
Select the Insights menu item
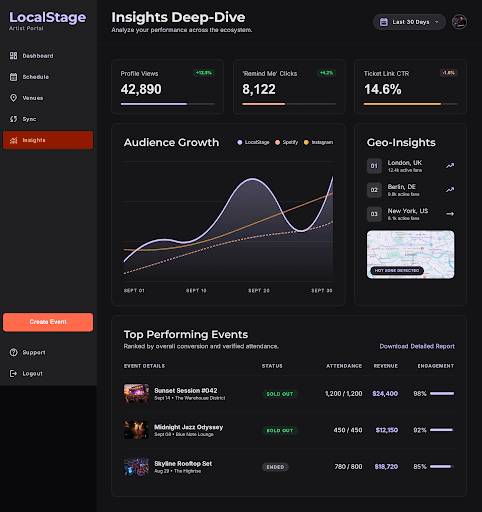(x=48, y=140)
